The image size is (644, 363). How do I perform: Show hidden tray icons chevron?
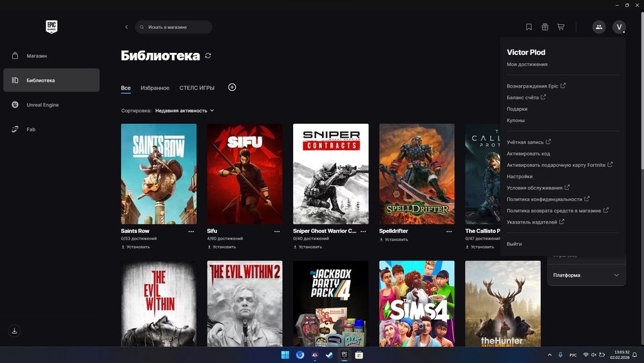pos(549,355)
